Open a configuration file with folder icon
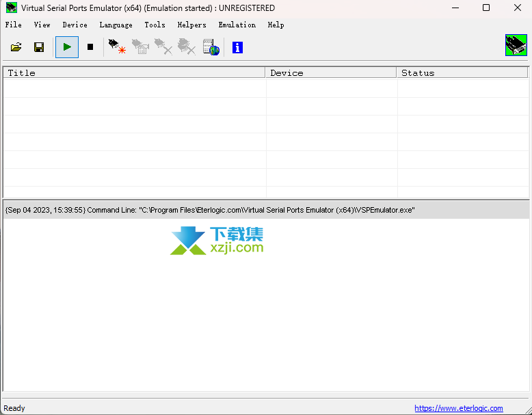The width and height of the screenshot is (532, 415). pos(16,47)
